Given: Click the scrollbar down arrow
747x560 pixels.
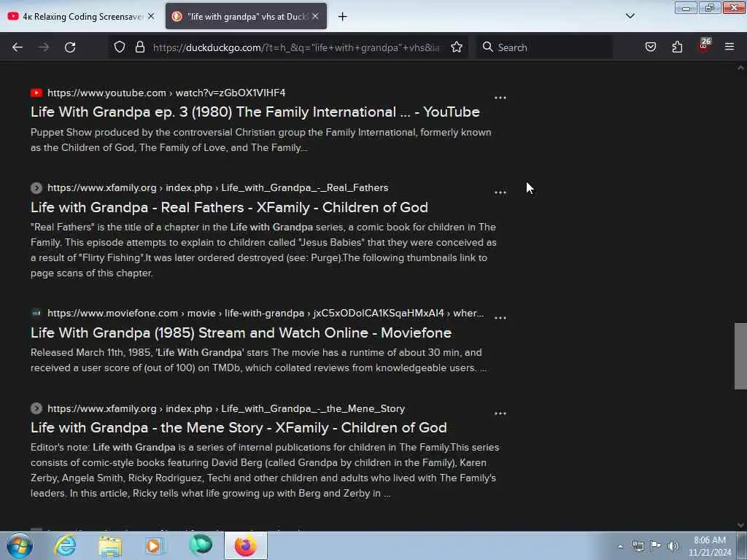Looking at the screenshot, I should point(740,525).
